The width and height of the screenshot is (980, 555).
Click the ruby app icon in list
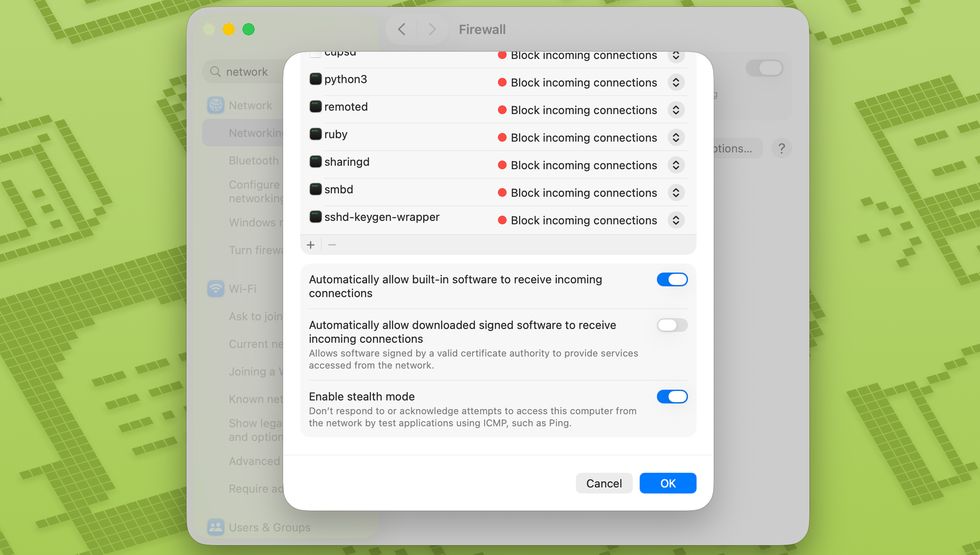(316, 134)
